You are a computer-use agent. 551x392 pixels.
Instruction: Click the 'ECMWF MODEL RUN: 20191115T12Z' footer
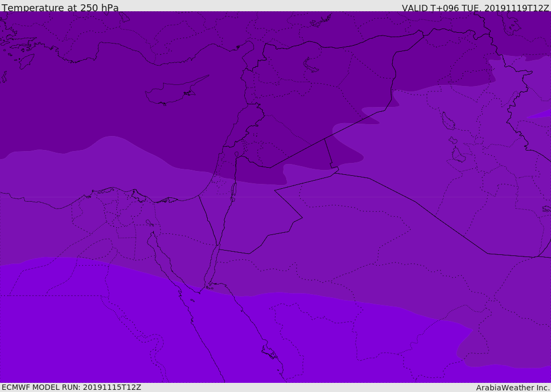click(x=72, y=387)
